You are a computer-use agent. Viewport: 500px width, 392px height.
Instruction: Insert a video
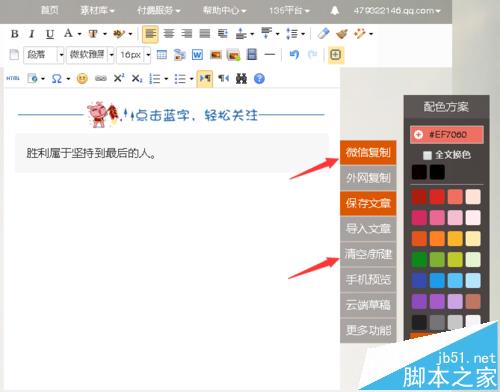tap(252, 55)
